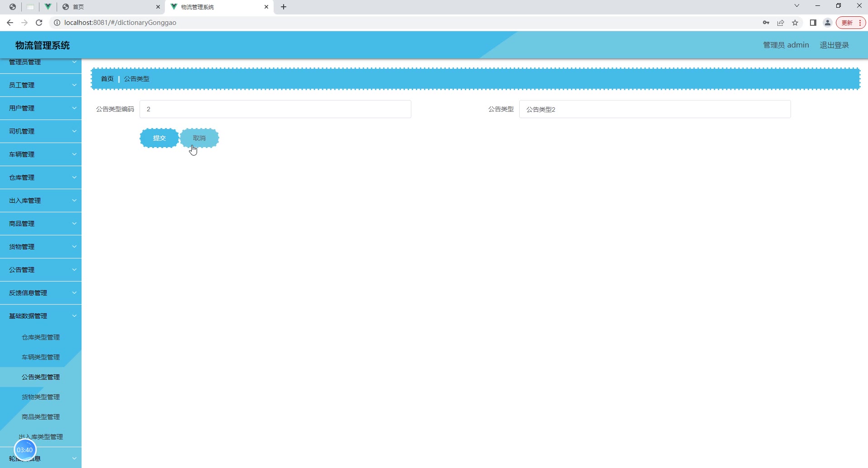Go forward in browser history
This screenshot has width=868, height=468.
point(24,23)
